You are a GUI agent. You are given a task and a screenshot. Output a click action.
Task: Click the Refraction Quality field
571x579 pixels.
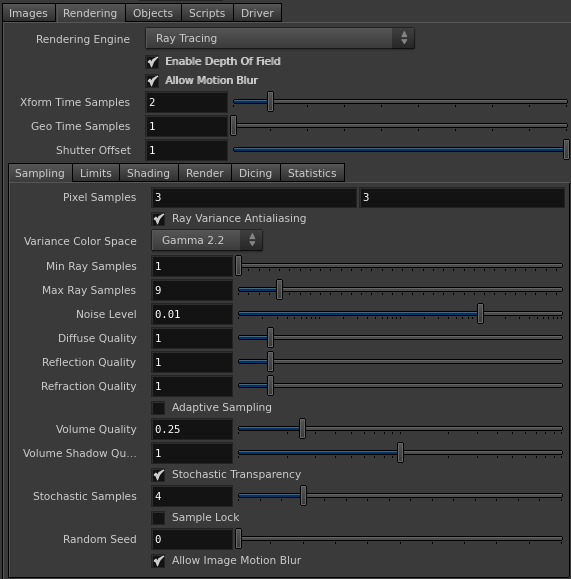192,386
